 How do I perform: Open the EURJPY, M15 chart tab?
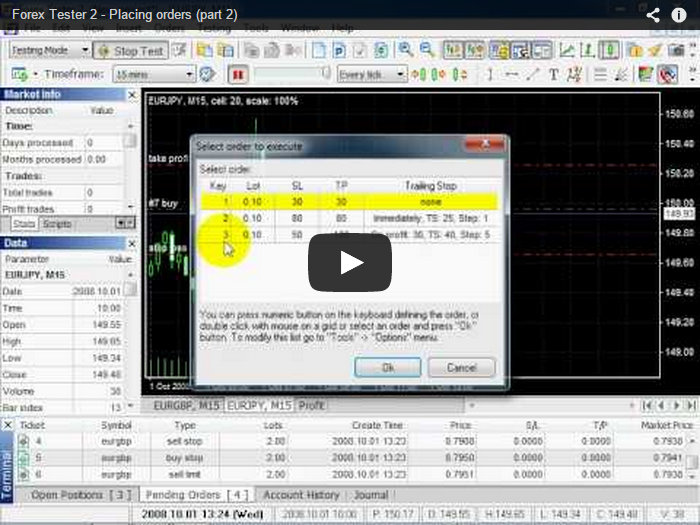(259, 405)
